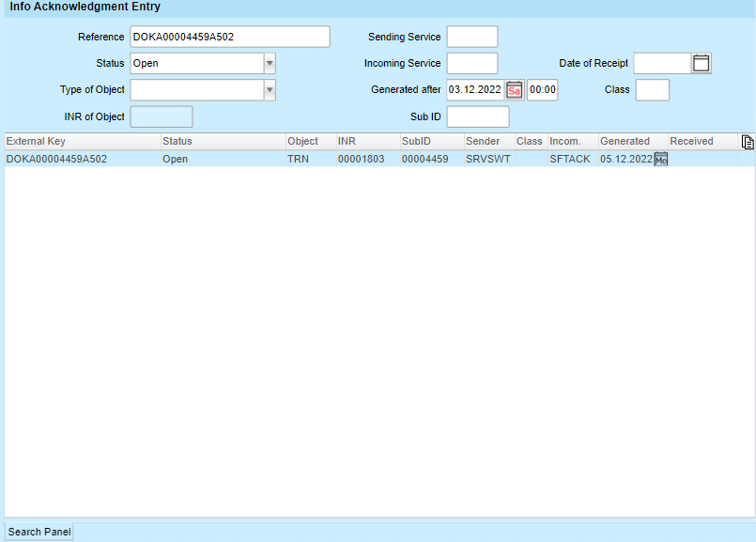The width and height of the screenshot is (756, 542).
Task: Click into the Reference input field
Action: (x=230, y=38)
